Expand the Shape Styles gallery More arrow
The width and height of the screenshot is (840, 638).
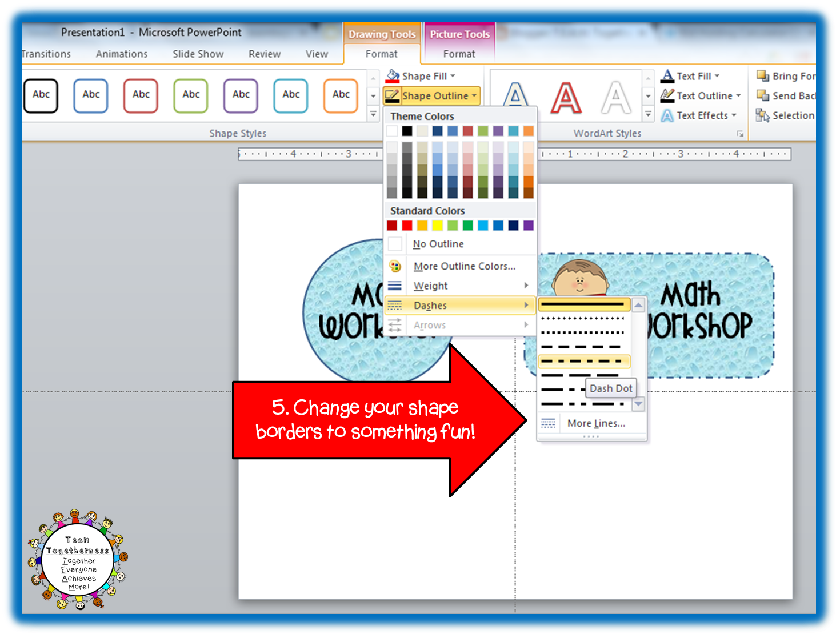(x=373, y=114)
